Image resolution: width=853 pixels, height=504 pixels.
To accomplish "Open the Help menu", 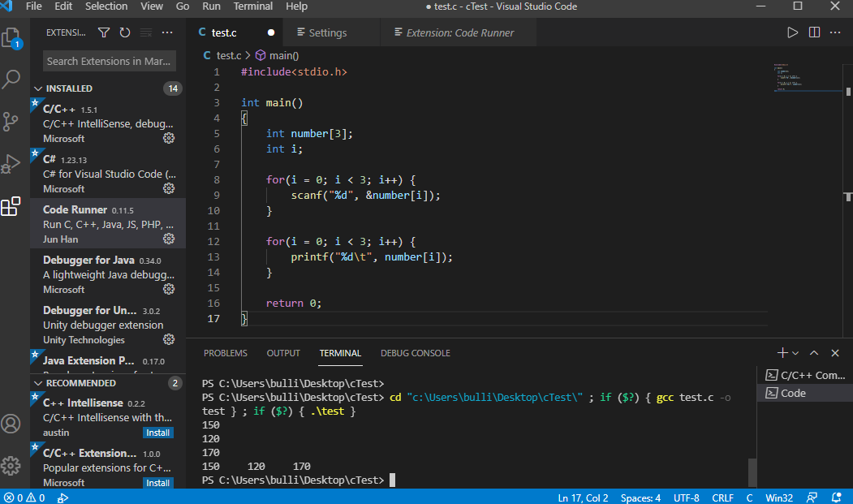I will 296,6.
